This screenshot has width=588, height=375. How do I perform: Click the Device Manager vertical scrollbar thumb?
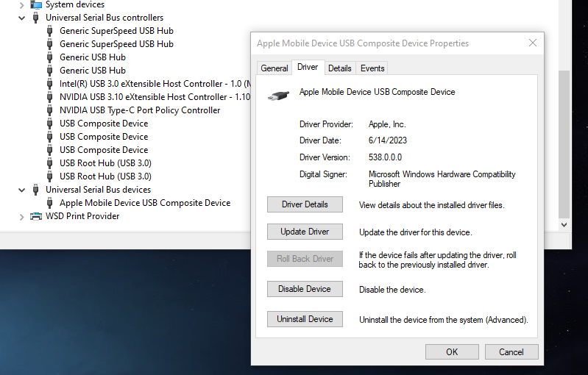coord(564,144)
